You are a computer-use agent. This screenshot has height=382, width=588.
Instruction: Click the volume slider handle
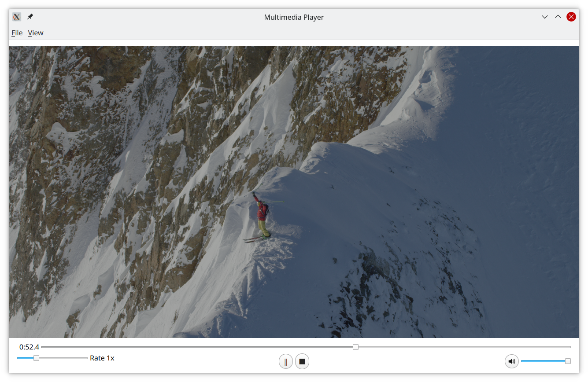[x=568, y=360]
